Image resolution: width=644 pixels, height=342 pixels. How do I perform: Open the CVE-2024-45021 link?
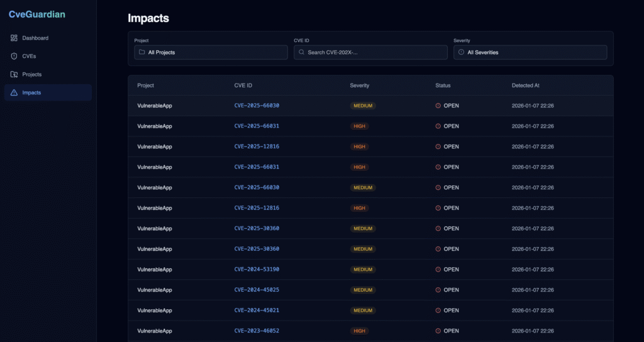point(257,311)
